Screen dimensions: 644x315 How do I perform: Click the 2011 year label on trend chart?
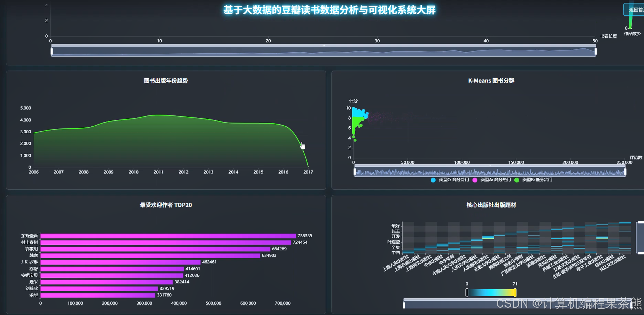click(x=158, y=172)
